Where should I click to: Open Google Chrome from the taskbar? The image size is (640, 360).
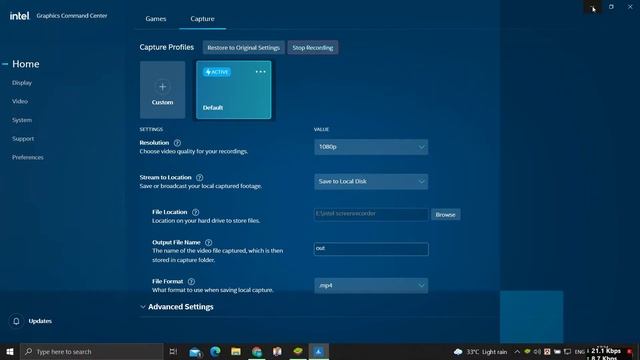point(257,351)
